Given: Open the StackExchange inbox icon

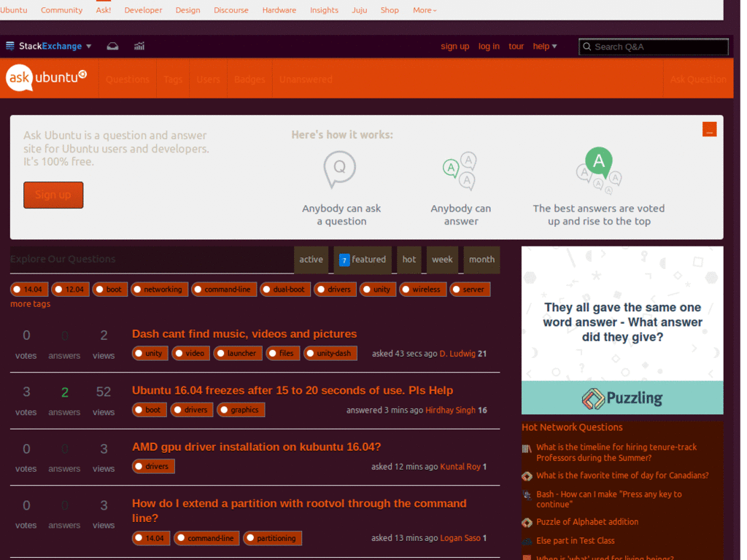Looking at the screenshot, I should pos(112,46).
